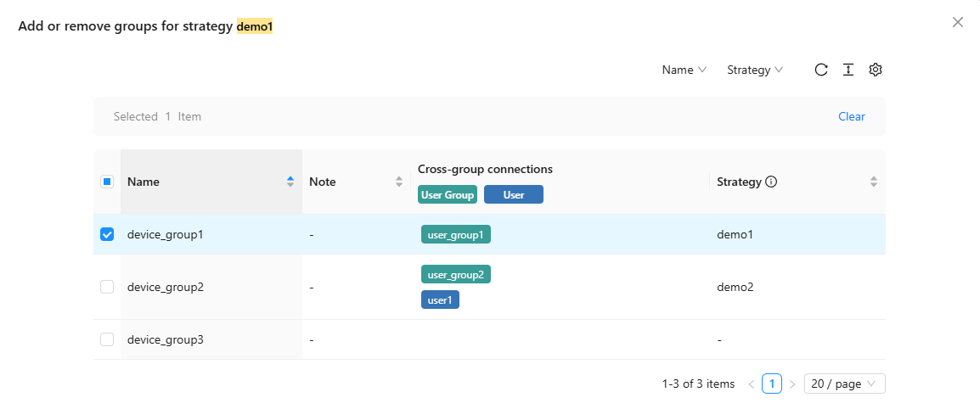Click Clear to deselect items
Viewport: 980px width, 420px height.
(x=851, y=116)
